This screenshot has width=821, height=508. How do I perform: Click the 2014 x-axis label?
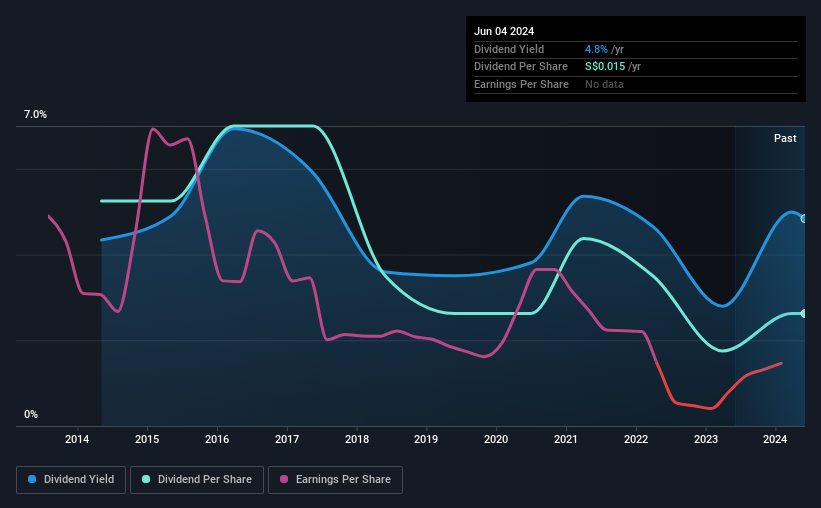tap(77, 439)
